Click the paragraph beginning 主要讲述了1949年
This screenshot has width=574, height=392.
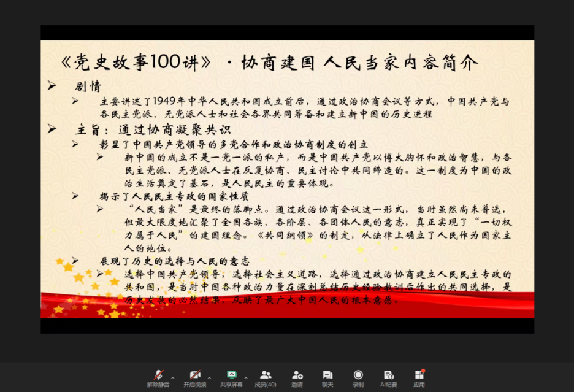pos(304,107)
